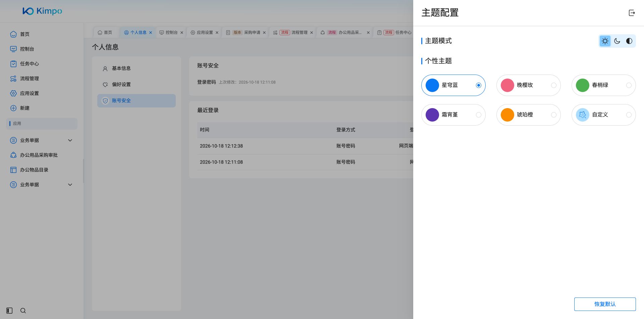The height and width of the screenshot is (319, 644).
Task: Toggle sidebar collapse icon at bottom
Action: pyautogui.click(x=9, y=311)
